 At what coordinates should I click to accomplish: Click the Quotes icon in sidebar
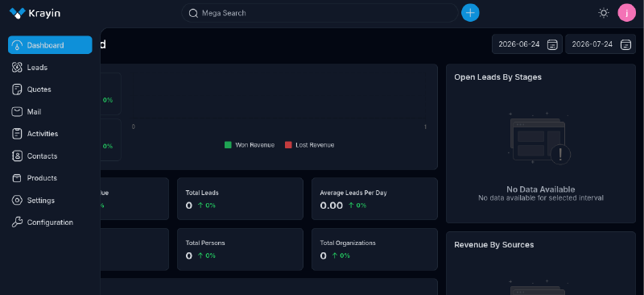pyautogui.click(x=17, y=89)
